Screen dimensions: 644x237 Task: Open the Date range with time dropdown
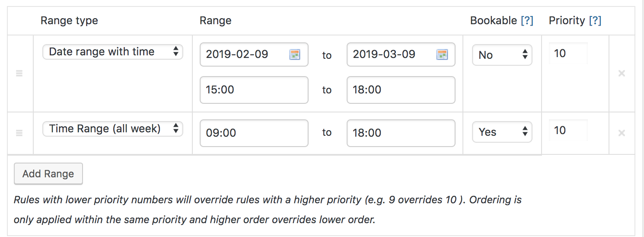[113, 52]
